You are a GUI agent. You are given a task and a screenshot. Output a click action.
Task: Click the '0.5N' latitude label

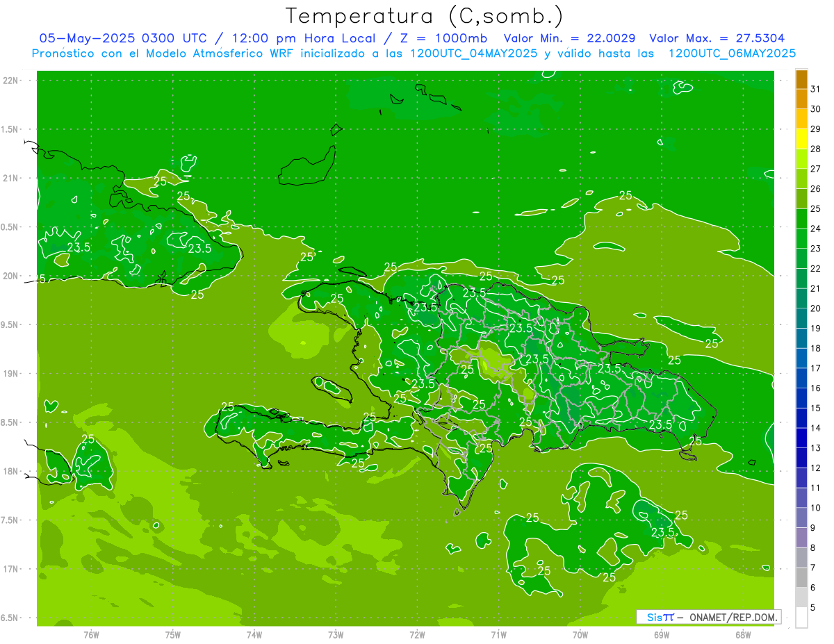point(9,227)
